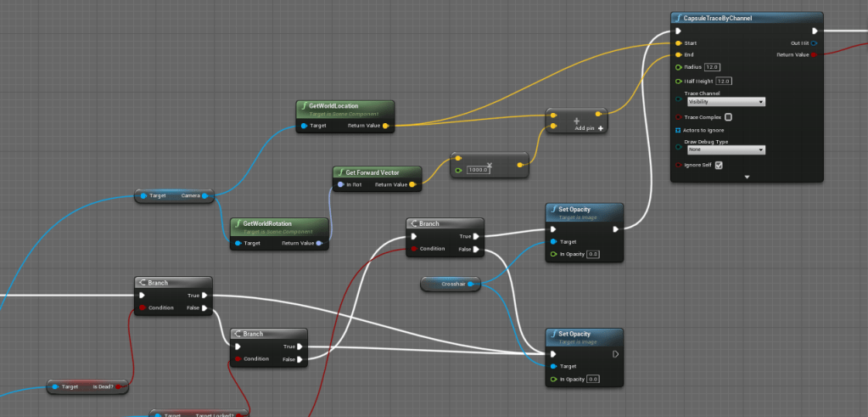Expand CapsuleTraceByChannel advanced pins arrow
This screenshot has width=868, height=417.
(748, 177)
